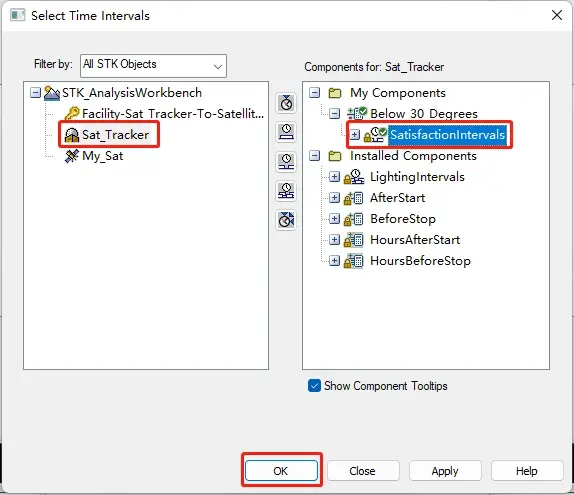Image resolution: width=574 pixels, height=495 pixels.
Task: Select the AfterStart component
Action: (x=398, y=198)
